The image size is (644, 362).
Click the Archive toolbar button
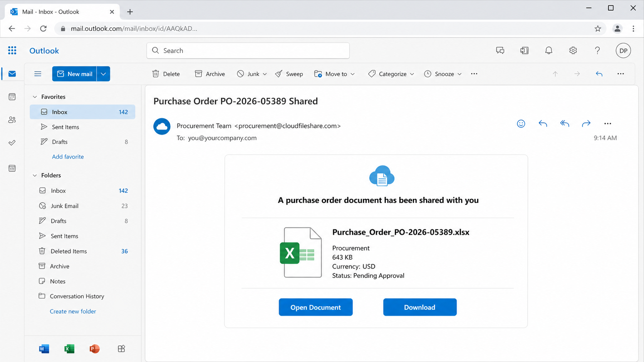tap(210, 74)
